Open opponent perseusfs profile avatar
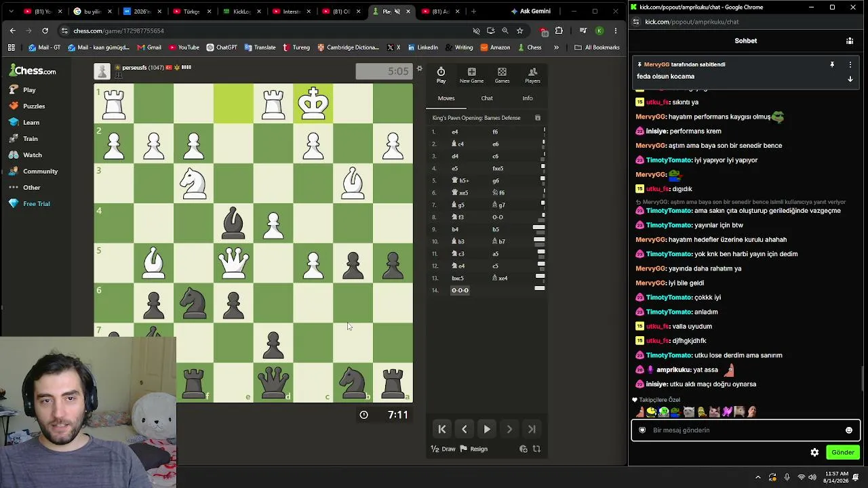This screenshot has height=488, width=868. pos(102,71)
